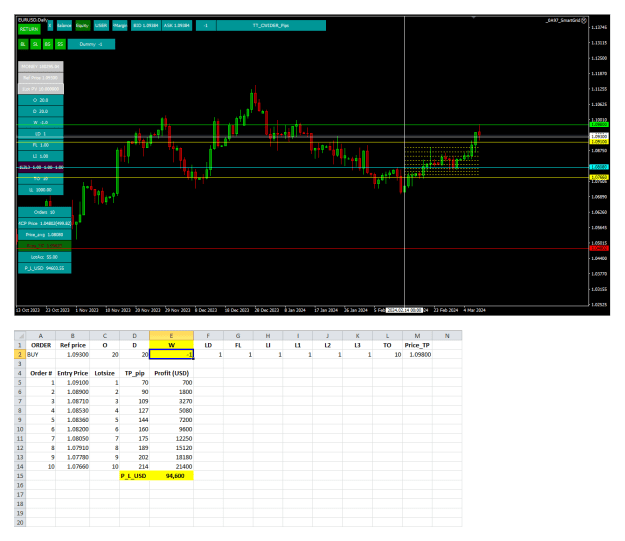625x541 pixels.
Task: Toggle the green Equity button
Action: (x=83, y=26)
